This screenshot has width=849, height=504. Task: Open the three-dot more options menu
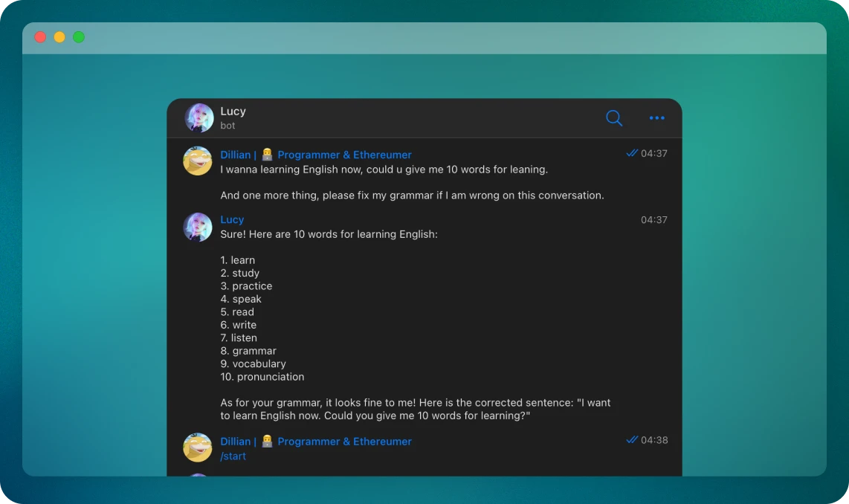tap(656, 118)
